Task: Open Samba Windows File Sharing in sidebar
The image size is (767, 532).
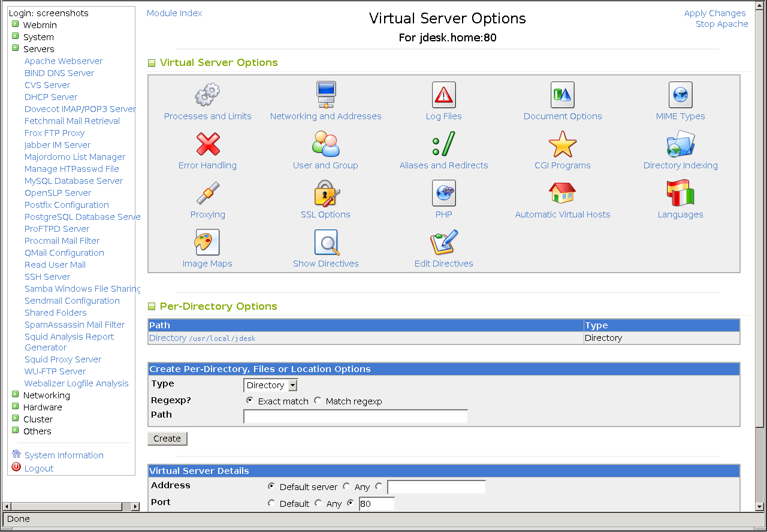Action: point(83,289)
